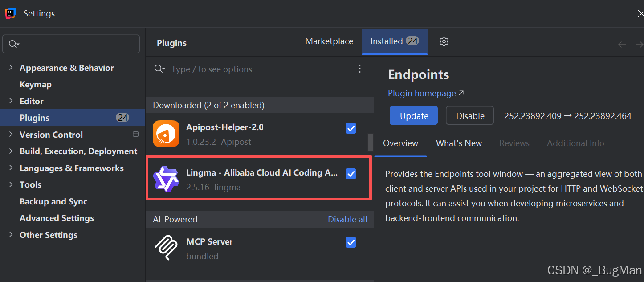Select the Installed plugins tab

coord(394,41)
